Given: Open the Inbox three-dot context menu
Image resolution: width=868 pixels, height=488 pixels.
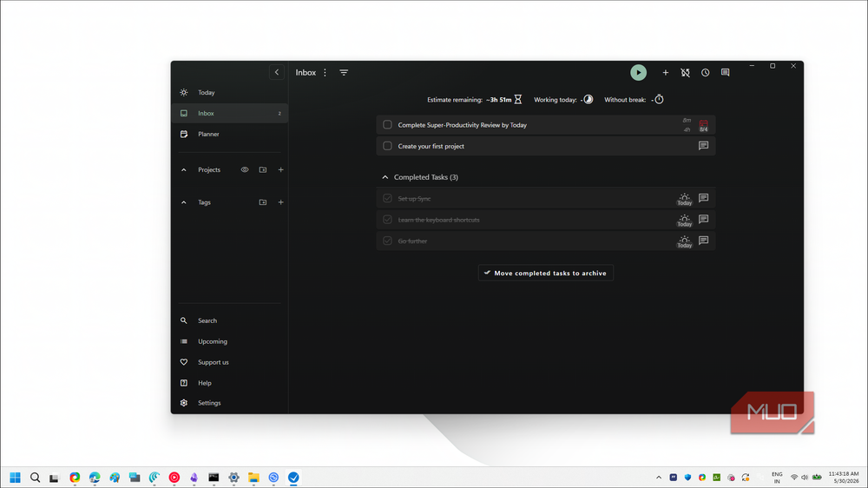Looking at the screenshot, I should pyautogui.click(x=325, y=73).
